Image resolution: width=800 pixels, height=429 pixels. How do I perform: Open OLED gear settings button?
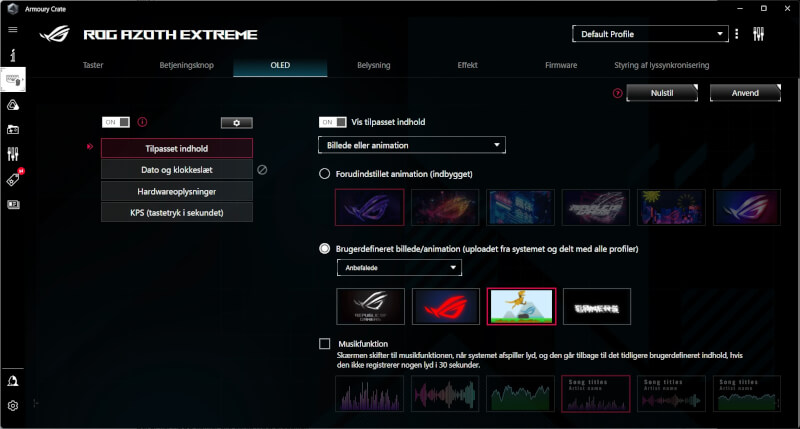click(x=236, y=123)
